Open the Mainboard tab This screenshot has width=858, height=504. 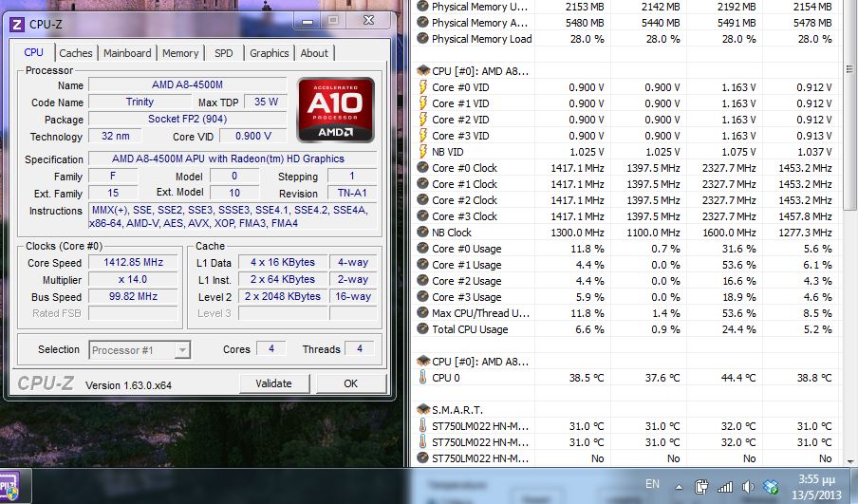(x=127, y=53)
